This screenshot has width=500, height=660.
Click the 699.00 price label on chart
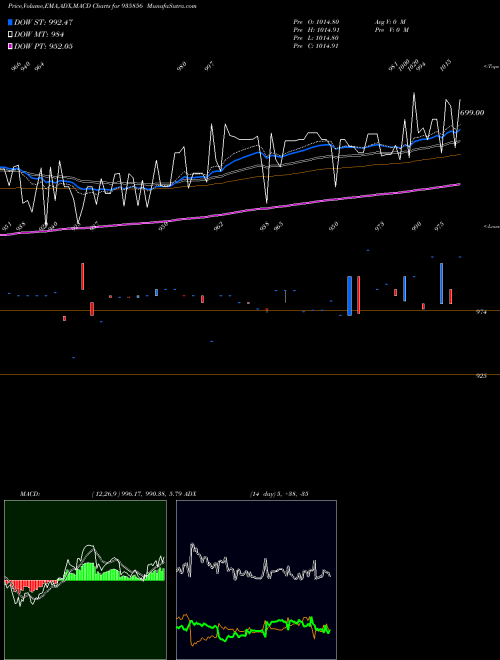[x=472, y=113]
